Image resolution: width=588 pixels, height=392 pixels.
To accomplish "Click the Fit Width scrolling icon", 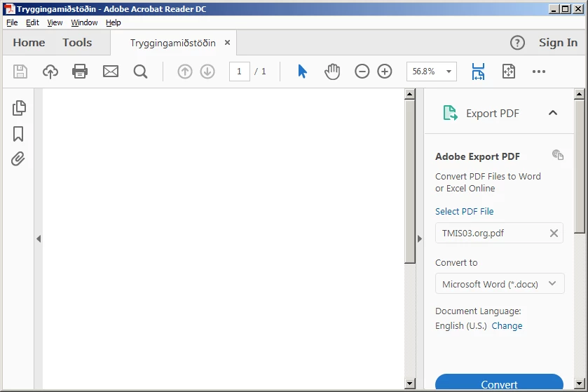I will [478, 72].
